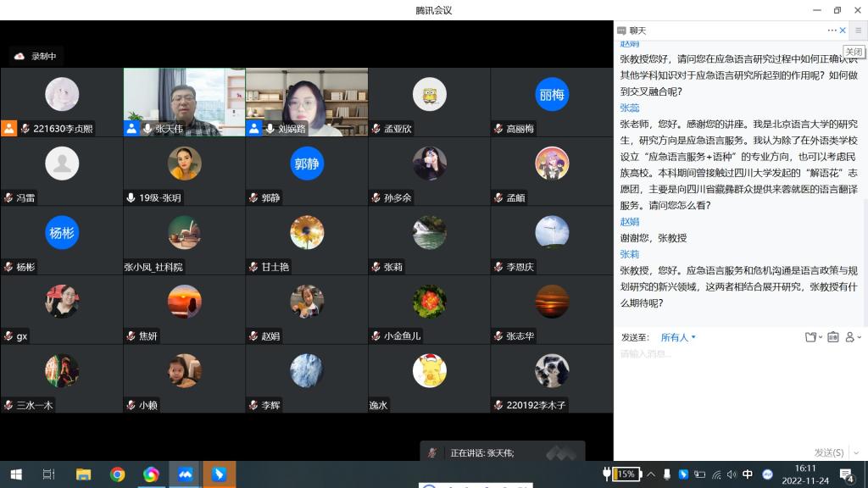Viewport: 868px width, 488px height.
Task: Open Tencent Meeting icon in taskbar
Action: coord(185,474)
